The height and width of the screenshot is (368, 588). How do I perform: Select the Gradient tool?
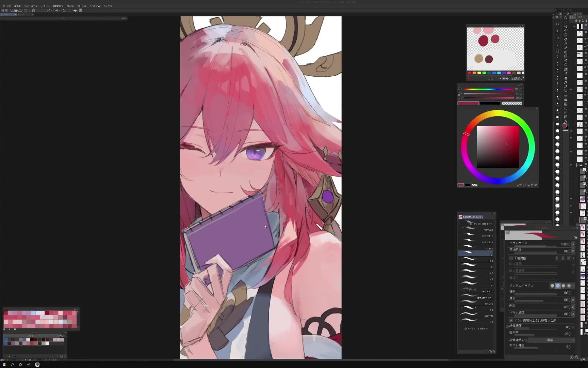coord(566,104)
